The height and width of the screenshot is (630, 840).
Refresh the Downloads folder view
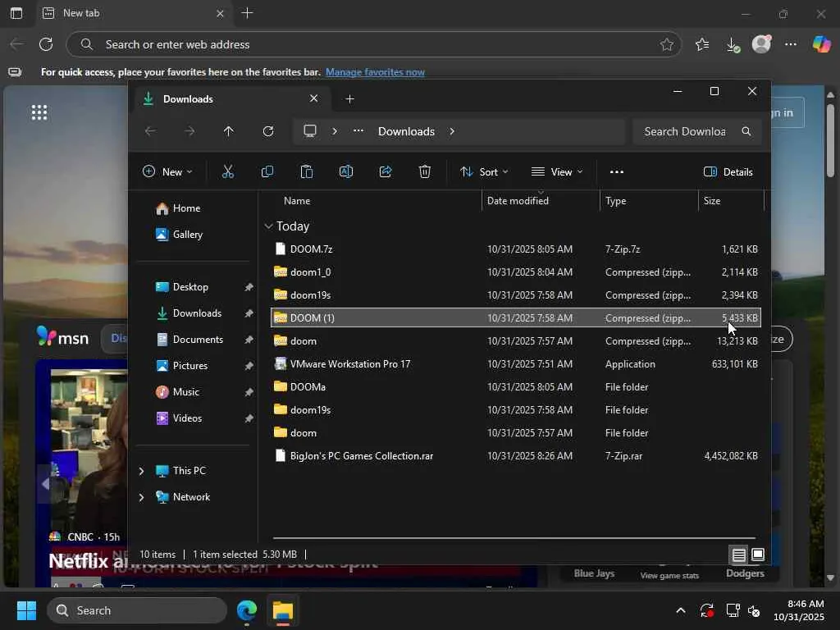point(268,131)
